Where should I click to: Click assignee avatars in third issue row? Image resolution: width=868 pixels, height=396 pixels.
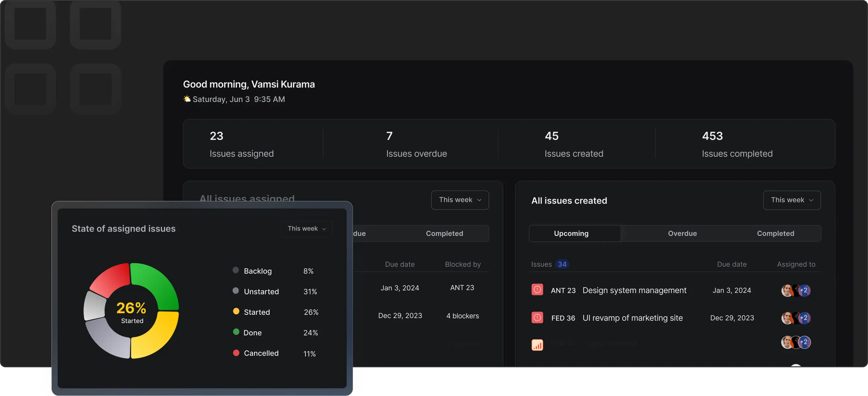point(795,342)
